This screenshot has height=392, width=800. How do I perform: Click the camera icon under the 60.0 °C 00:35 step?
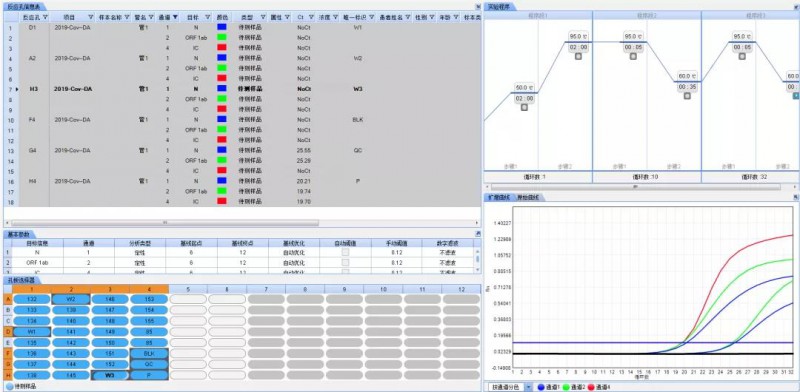[x=687, y=96]
